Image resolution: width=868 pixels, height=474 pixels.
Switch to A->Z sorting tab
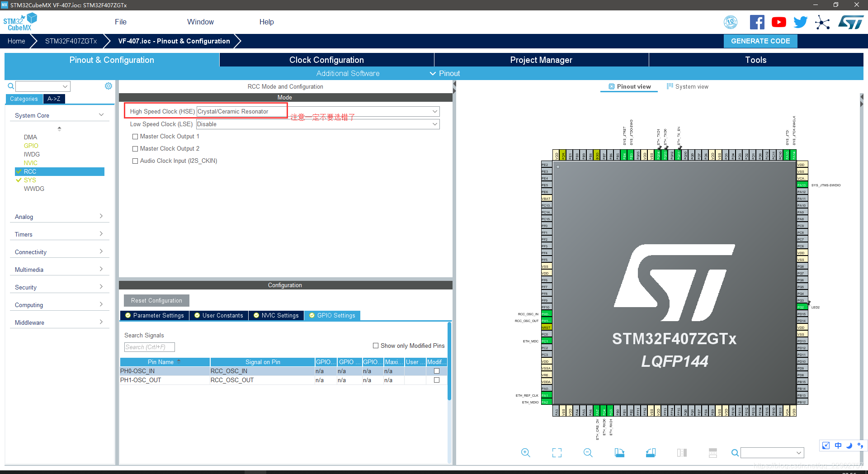tap(54, 99)
